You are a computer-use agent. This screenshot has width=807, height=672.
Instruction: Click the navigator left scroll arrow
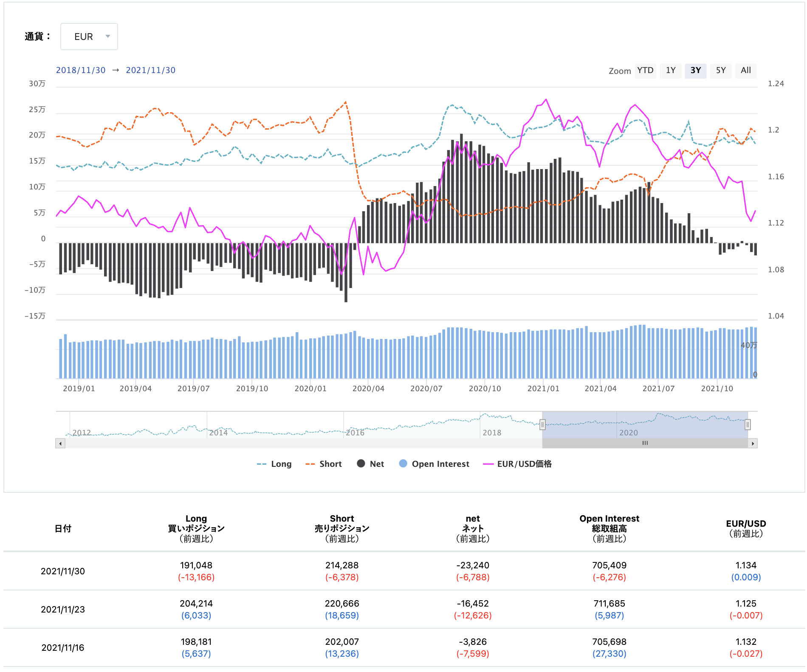(x=60, y=443)
